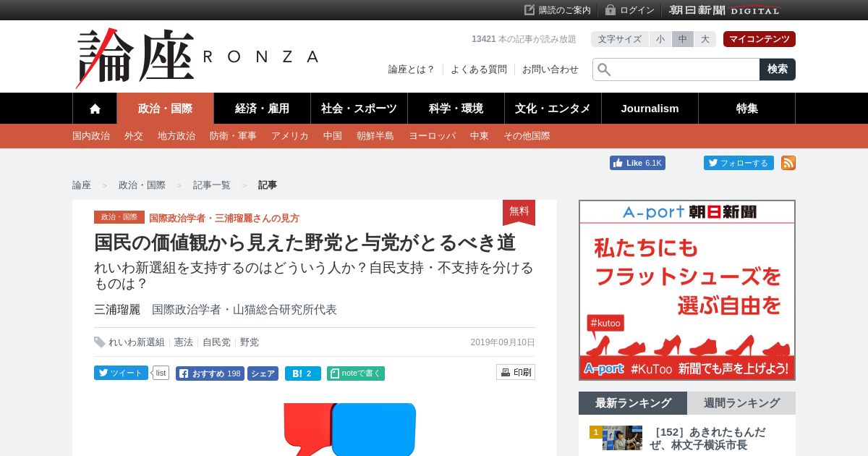The image size is (868, 456).
Task: Click the 検索 search button
Action: coord(778,69)
